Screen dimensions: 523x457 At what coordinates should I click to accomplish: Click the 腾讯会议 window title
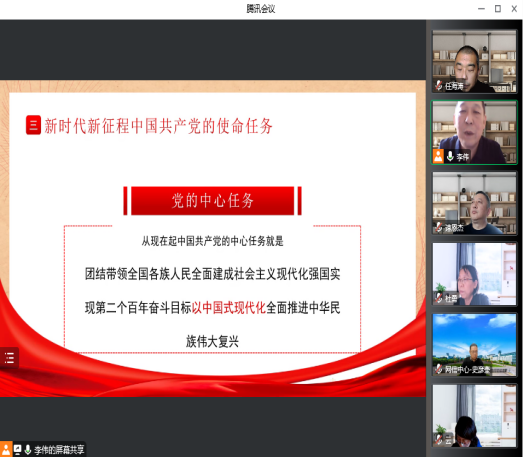[261, 9]
